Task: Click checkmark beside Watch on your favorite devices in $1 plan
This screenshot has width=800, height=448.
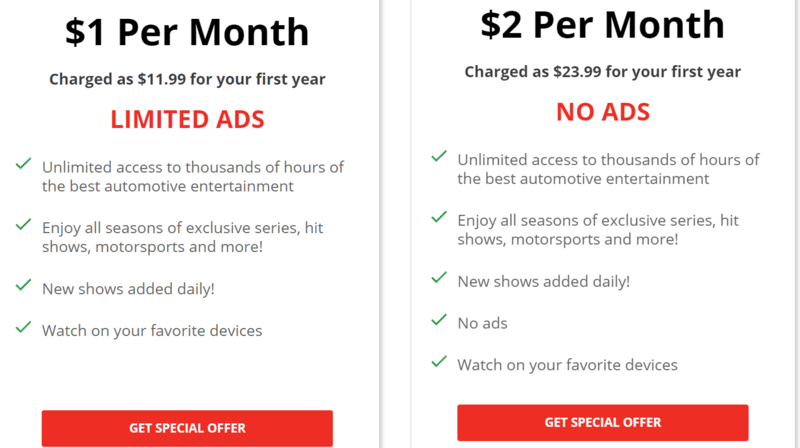Action: tap(23, 327)
